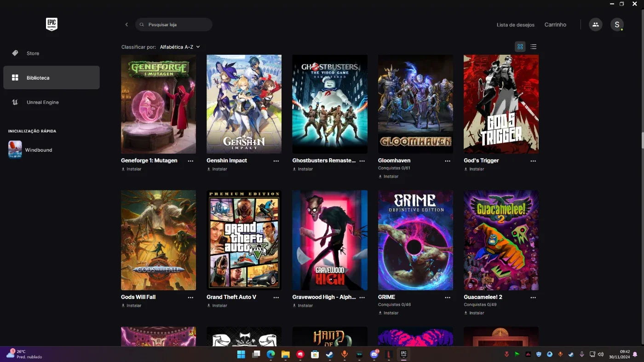Click Instalar under GRIME
This screenshot has width=644, height=362.
(389, 313)
